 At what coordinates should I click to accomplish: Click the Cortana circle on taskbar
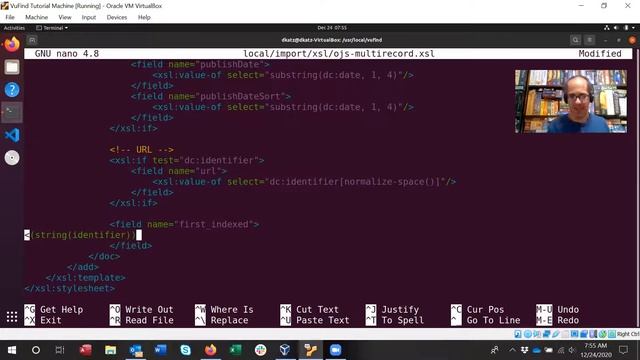pyautogui.click(x=36, y=350)
